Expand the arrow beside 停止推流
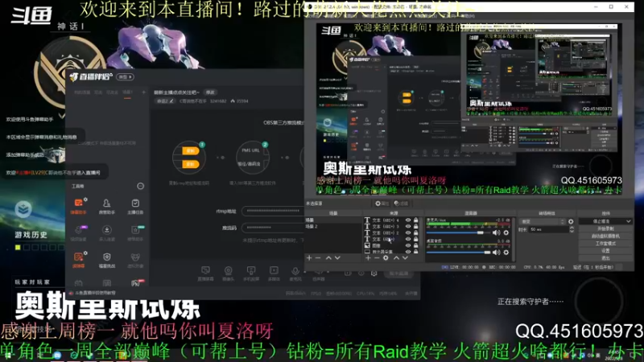 point(628,222)
